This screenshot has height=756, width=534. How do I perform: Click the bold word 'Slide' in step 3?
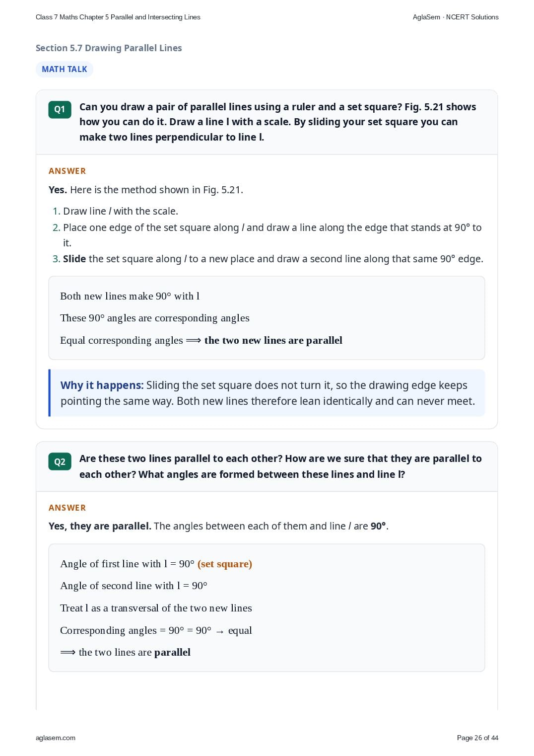tap(74, 259)
